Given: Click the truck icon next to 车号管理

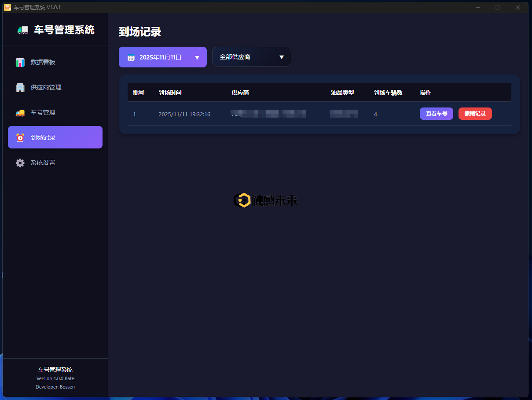Looking at the screenshot, I should [x=20, y=112].
